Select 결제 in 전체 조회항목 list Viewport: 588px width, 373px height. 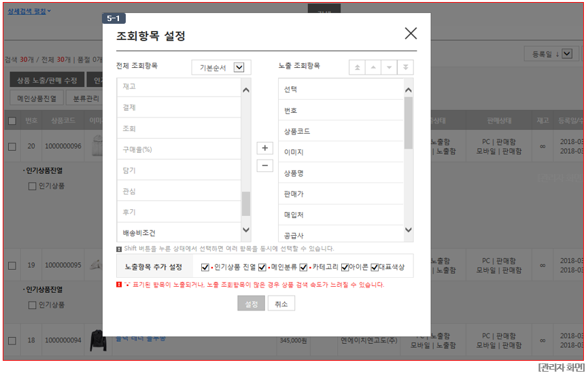pyautogui.click(x=179, y=107)
